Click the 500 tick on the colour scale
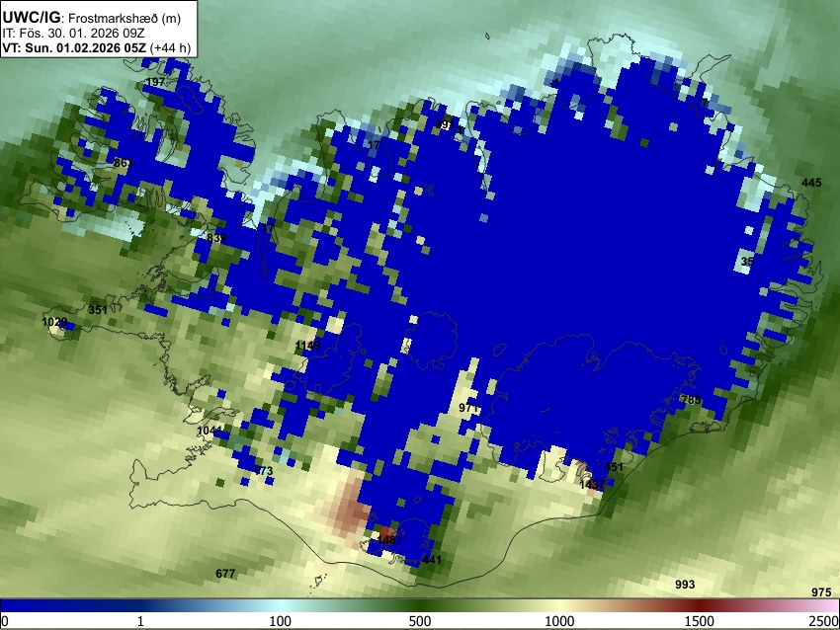 (x=420, y=621)
